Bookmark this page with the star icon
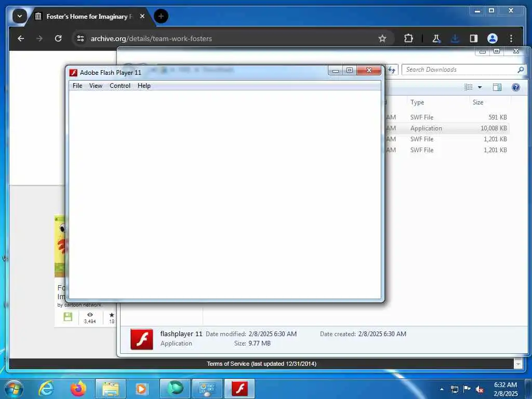This screenshot has height=399, width=532. click(x=382, y=38)
